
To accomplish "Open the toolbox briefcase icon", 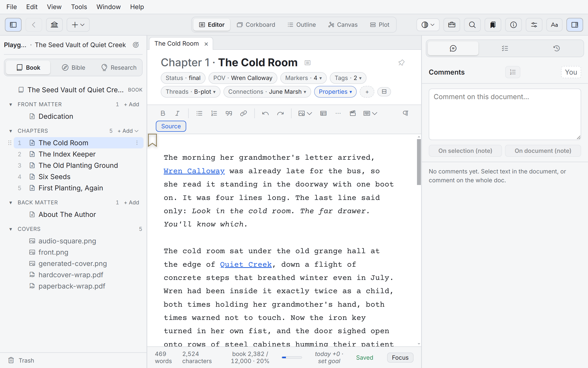I will coord(452,25).
